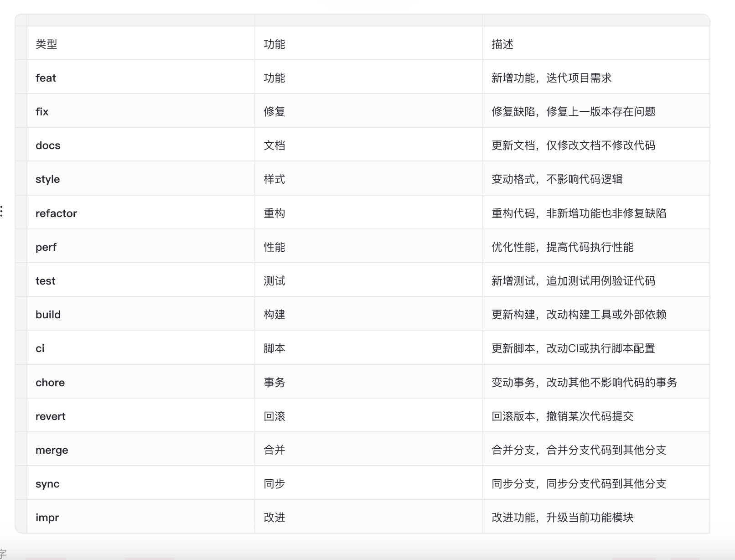Click the '构建' function cell
The width and height of the screenshot is (735, 560).
369,314
